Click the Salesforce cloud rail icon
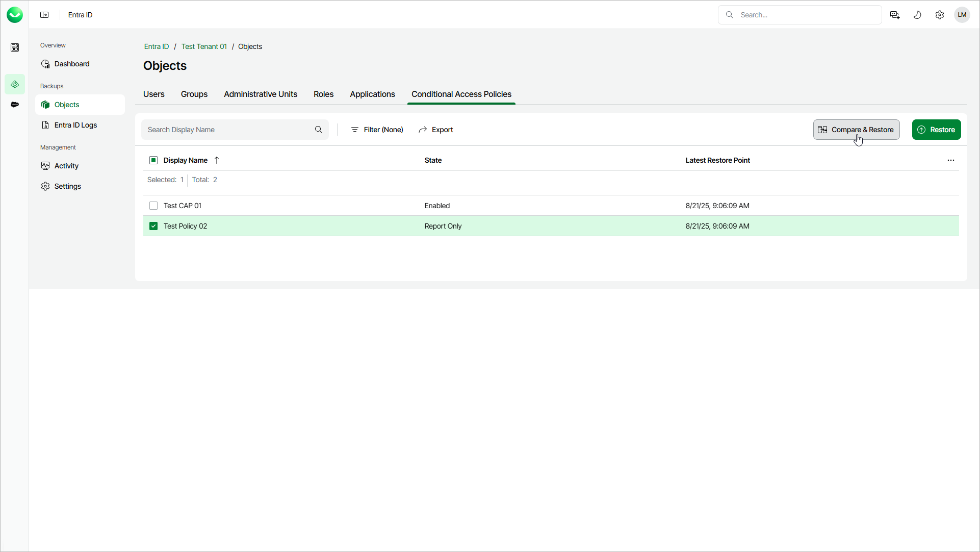 tap(15, 105)
